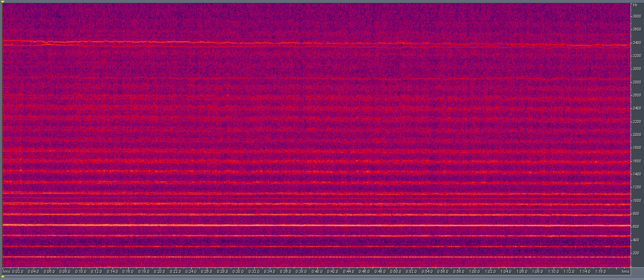Image resolution: width=644 pixels, height=280 pixels.
Task: Click the 3800 mark on the frequency ruler
Action: 637,16
